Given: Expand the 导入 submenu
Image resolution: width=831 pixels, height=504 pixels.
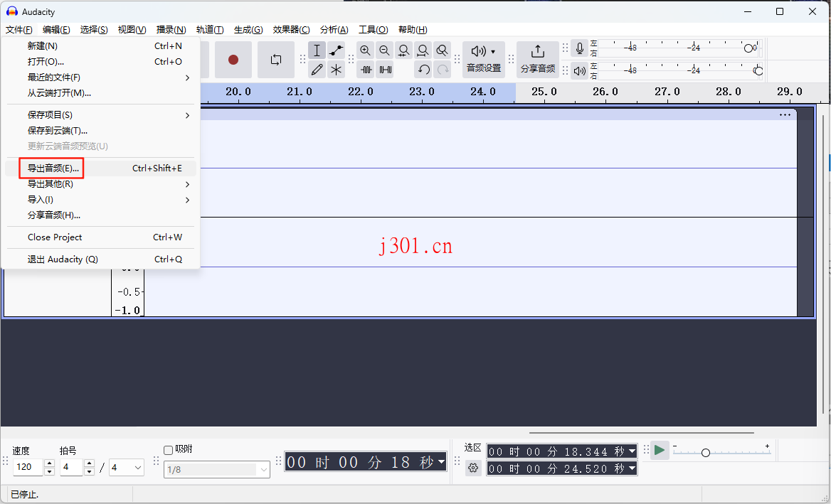Looking at the screenshot, I should 101,200.
